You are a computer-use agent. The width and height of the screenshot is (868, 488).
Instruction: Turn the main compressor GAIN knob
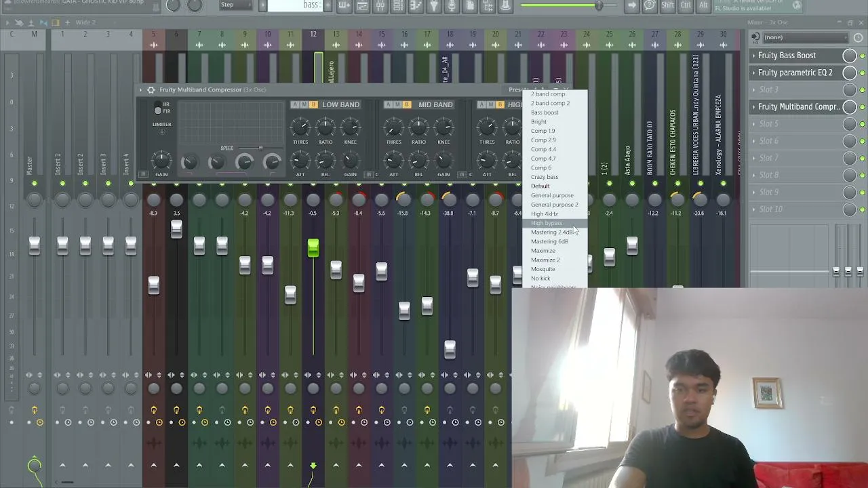point(161,161)
